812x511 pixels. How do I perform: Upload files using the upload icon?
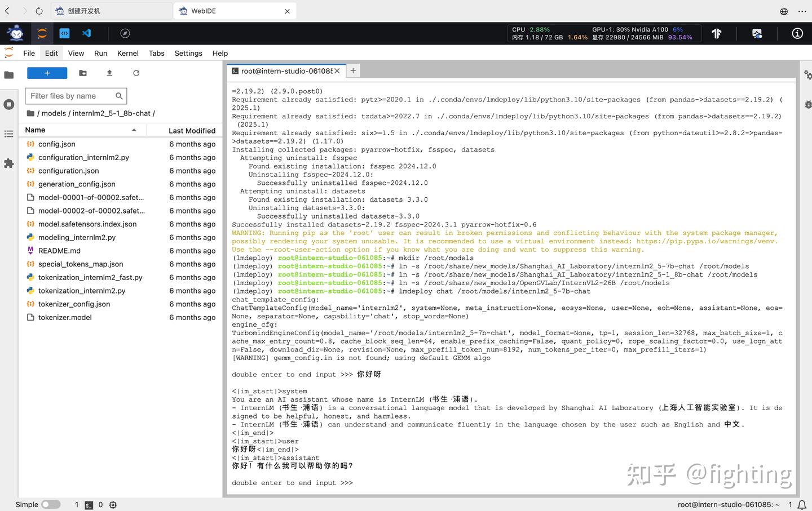109,73
